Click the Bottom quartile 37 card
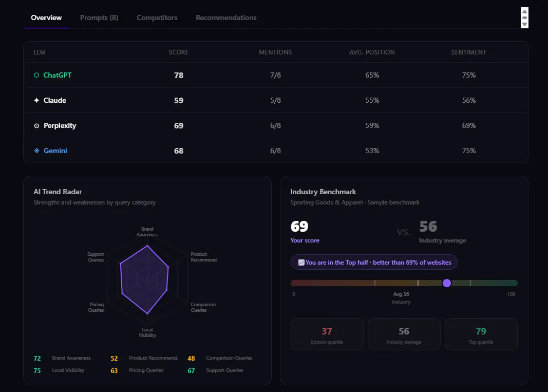Image resolution: width=548 pixels, height=392 pixels. tap(327, 334)
